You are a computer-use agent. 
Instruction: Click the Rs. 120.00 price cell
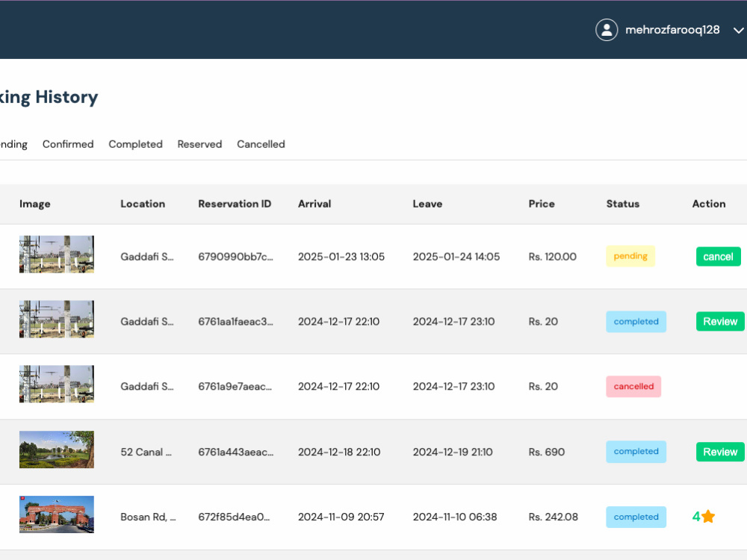pos(553,257)
